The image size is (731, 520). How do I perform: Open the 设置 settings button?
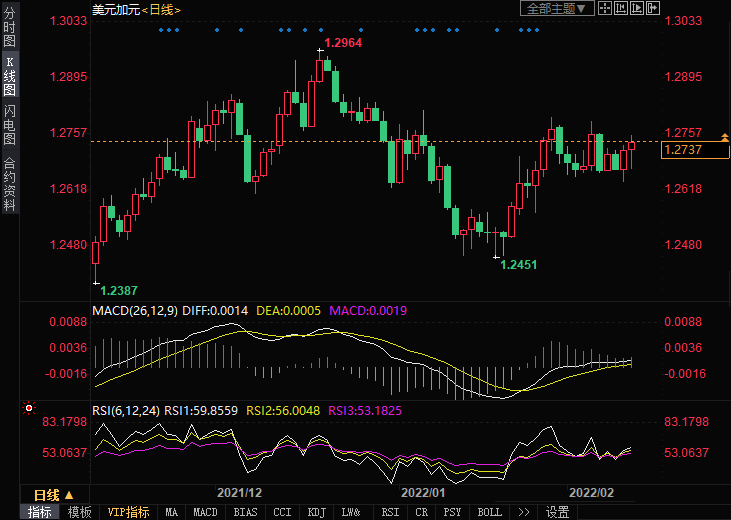tap(557, 512)
